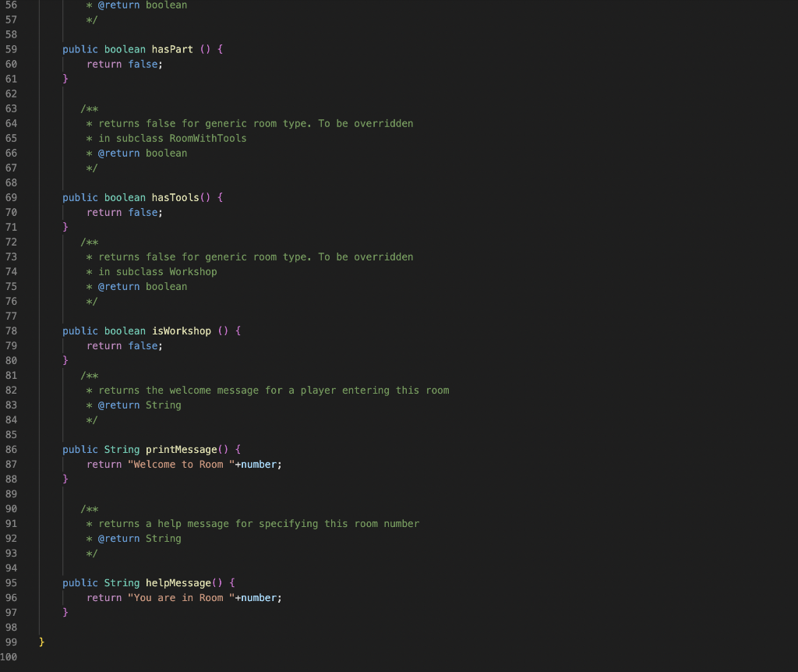Click the @return boolean tag on line 66
The width and height of the screenshot is (798, 672).
coord(143,154)
